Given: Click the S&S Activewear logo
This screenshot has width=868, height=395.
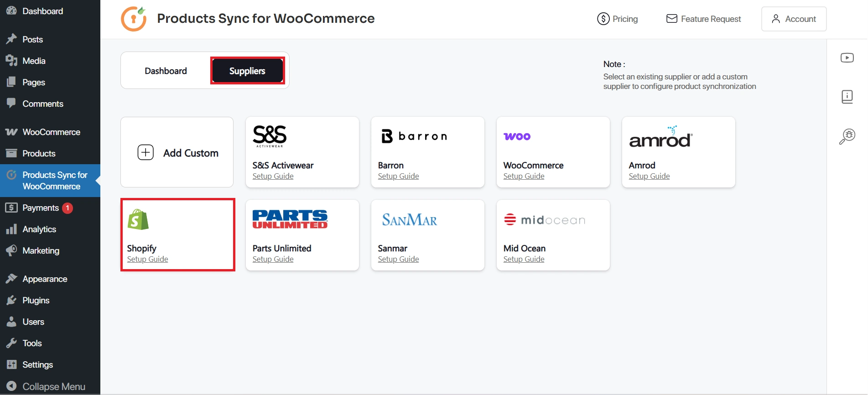Looking at the screenshot, I should point(269,135).
